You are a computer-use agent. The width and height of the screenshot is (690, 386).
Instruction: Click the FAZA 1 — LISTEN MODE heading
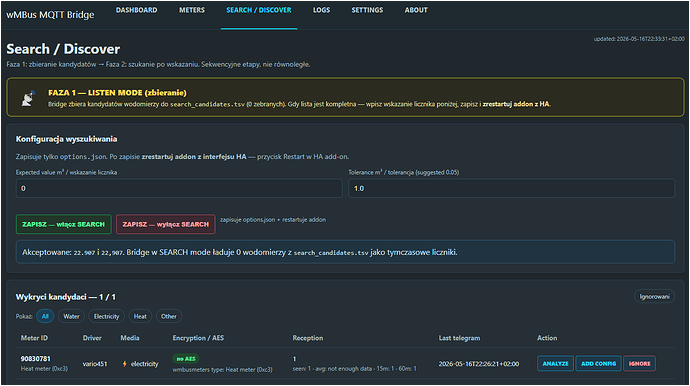point(117,93)
